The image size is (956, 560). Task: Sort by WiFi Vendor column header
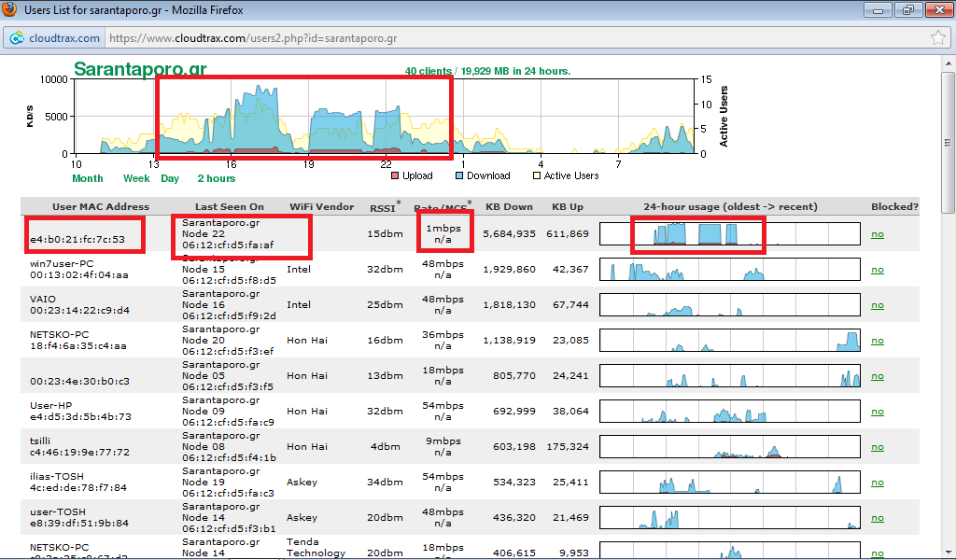[x=321, y=206]
